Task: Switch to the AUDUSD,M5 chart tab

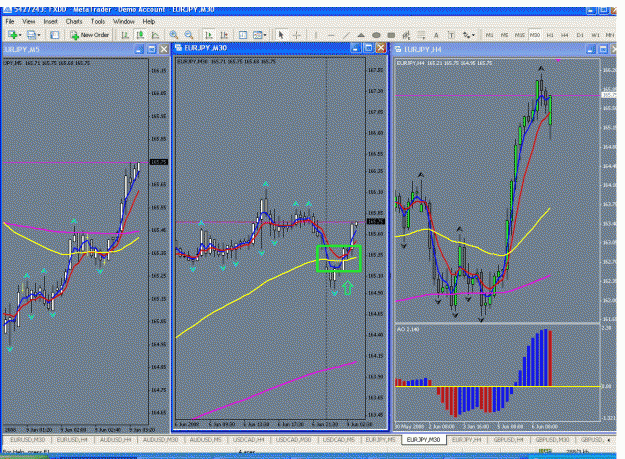Action: [206, 439]
